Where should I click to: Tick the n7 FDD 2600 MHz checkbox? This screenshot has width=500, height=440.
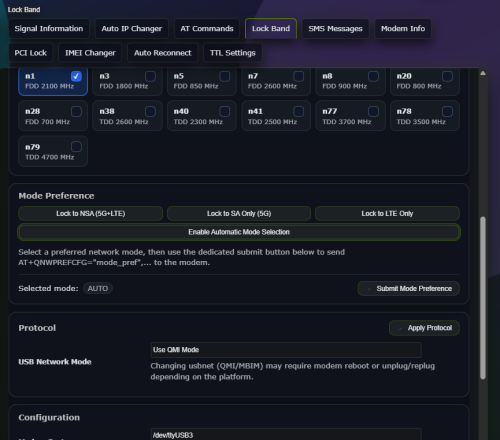299,76
